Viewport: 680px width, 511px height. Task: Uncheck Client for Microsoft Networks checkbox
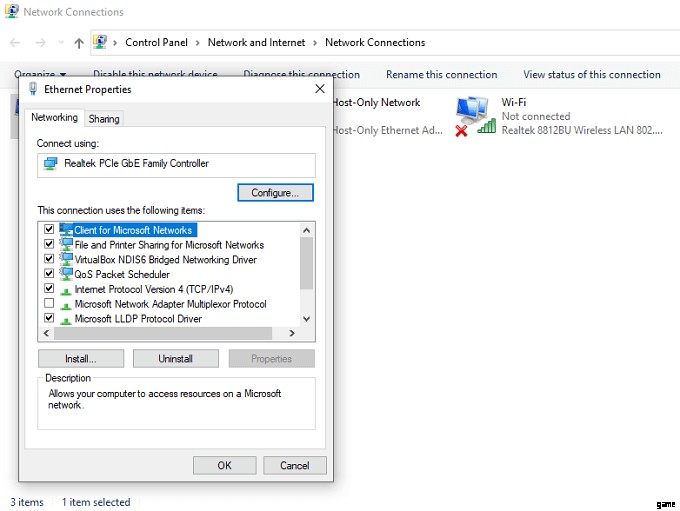pyautogui.click(x=49, y=230)
